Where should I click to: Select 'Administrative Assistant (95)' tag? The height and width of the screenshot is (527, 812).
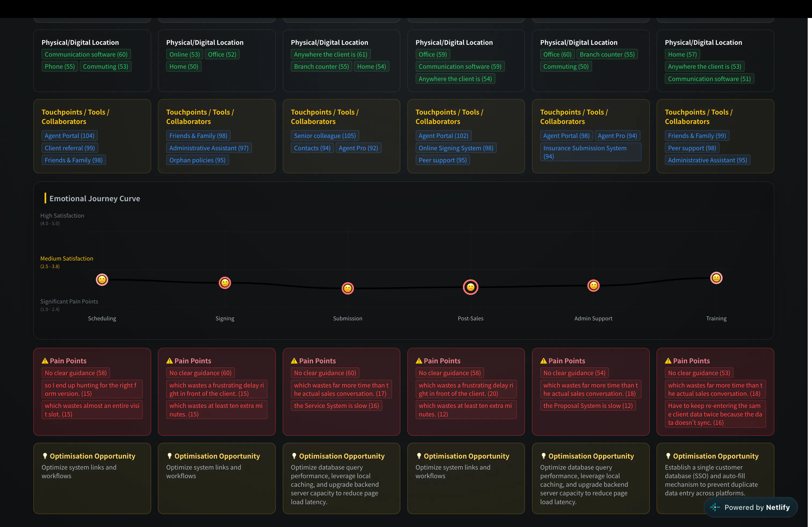click(707, 160)
